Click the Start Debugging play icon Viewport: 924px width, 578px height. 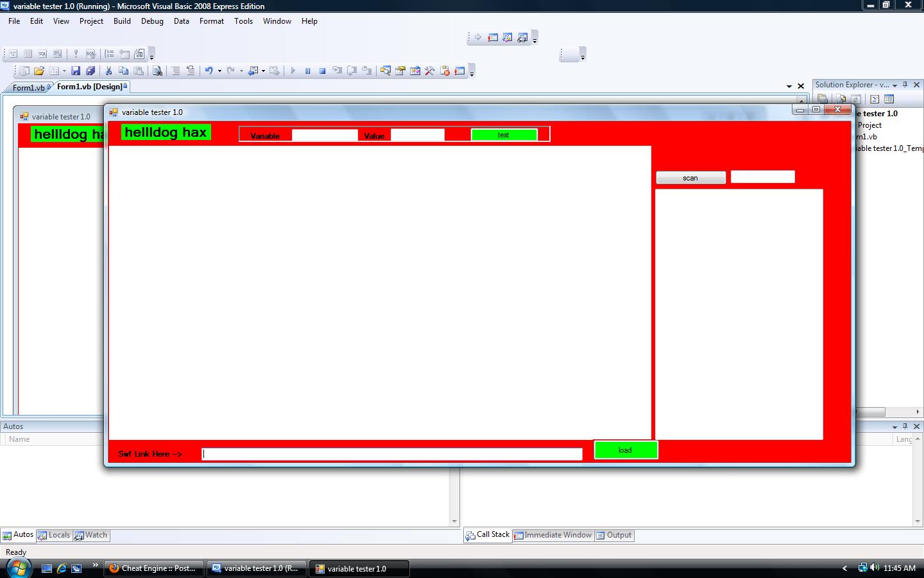pos(293,71)
